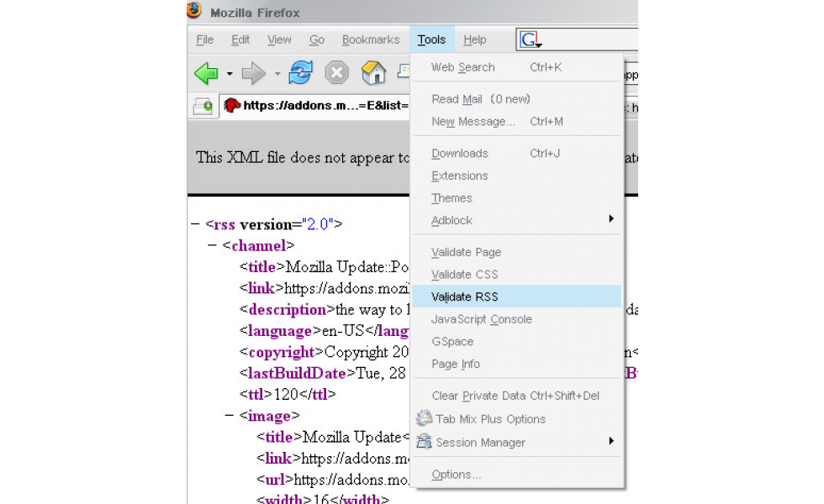Screen dimensions: 824x504
Task: Click the Session Manager icon
Action: point(424,442)
